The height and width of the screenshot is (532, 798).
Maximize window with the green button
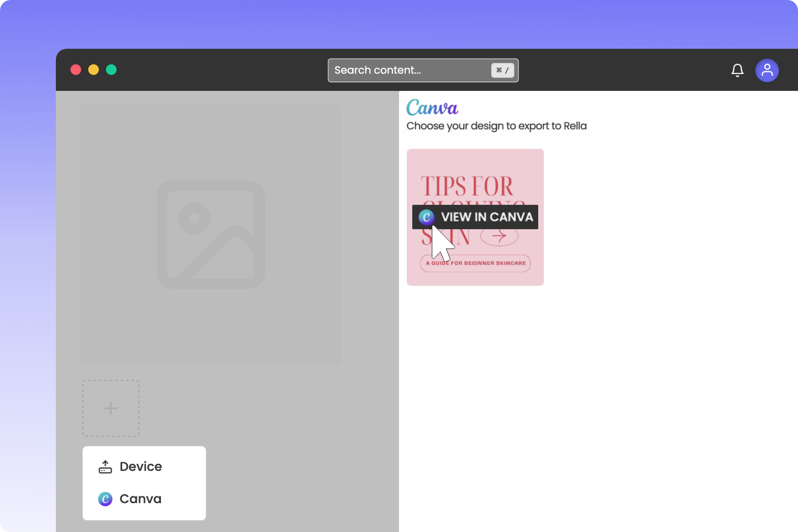[111, 70]
